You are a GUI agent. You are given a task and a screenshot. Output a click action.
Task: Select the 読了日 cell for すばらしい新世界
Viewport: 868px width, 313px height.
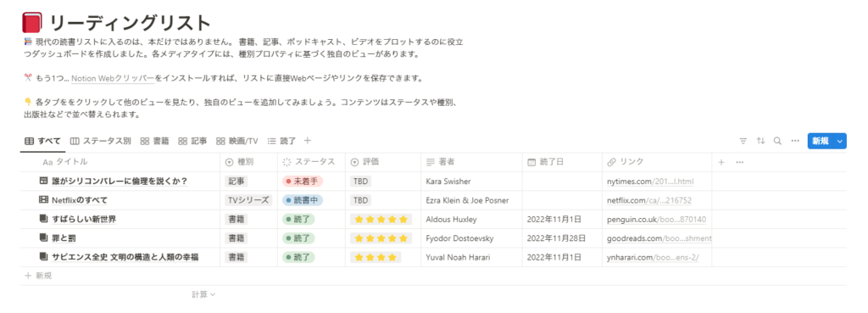(x=563, y=220)
